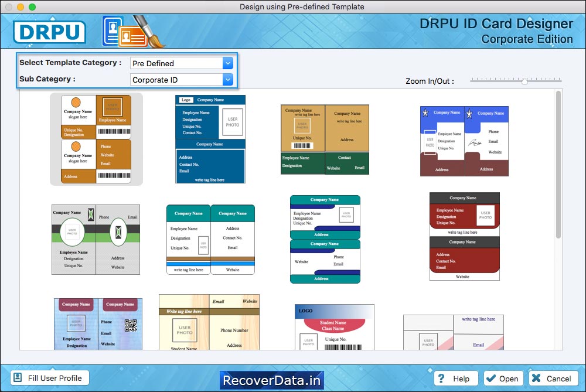This screenshot has width=586, height=392.
Task: Select the dark red and gray template
Action: pos(465,236)
